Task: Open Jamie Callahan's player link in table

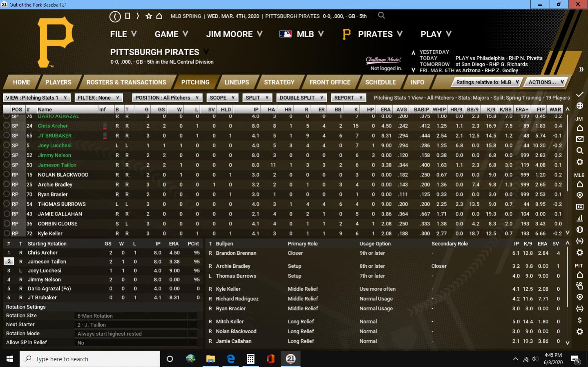Action: 60,214
